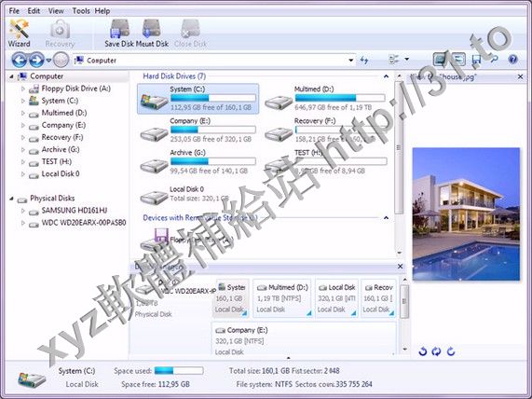Select the Recov partition block

(x=378, y=298)
